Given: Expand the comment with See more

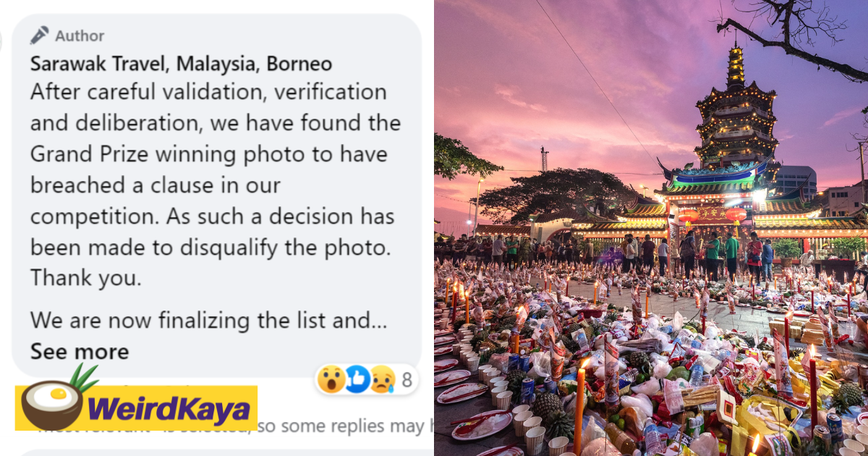Looking at the screenshot, I should (80, 352).
